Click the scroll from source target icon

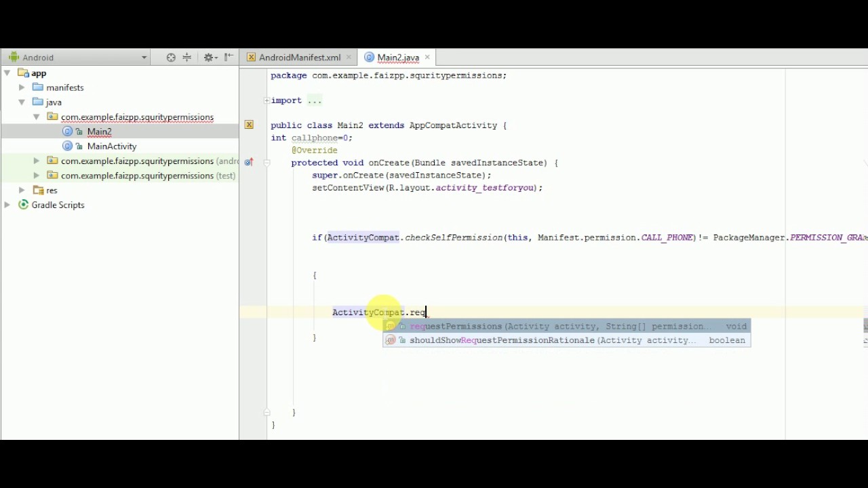point(171,58)
